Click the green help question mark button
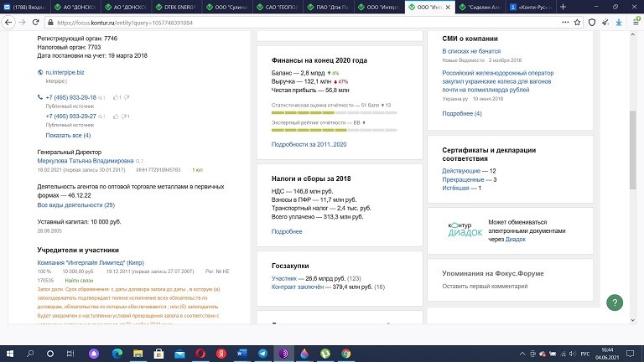 (x=615, y=303)
